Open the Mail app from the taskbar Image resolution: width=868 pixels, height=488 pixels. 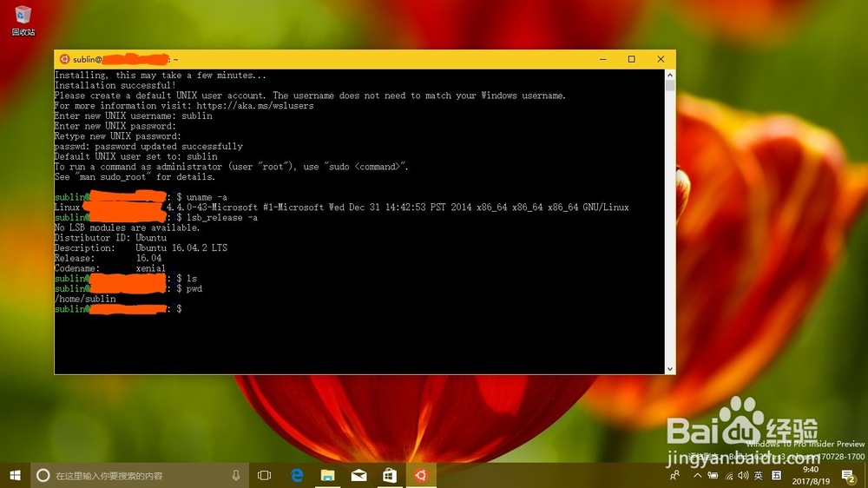[358, 475]
